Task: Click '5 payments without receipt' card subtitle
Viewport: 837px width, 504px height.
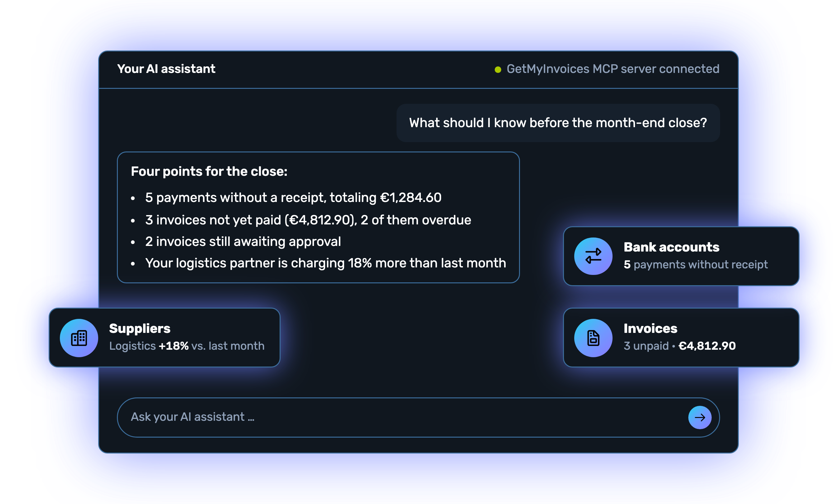Action: pos(695,265)
